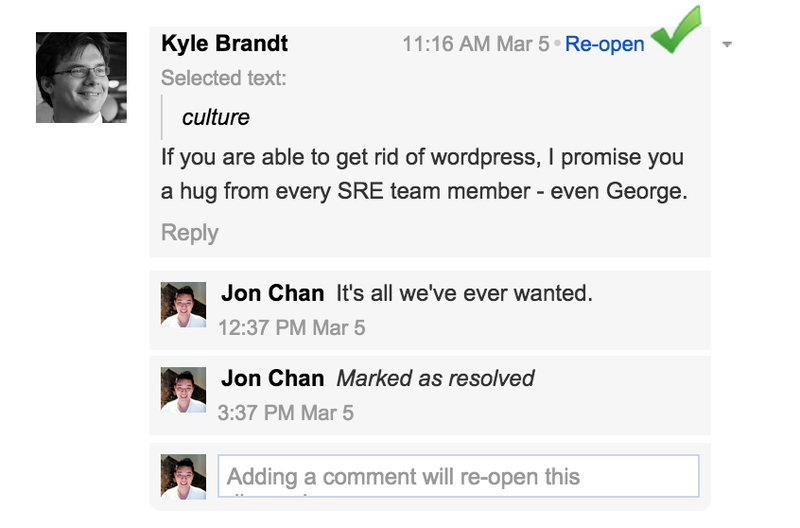Click Jon Chan's name in the first reply
This screenshot has width=800, height=528.
272,293
